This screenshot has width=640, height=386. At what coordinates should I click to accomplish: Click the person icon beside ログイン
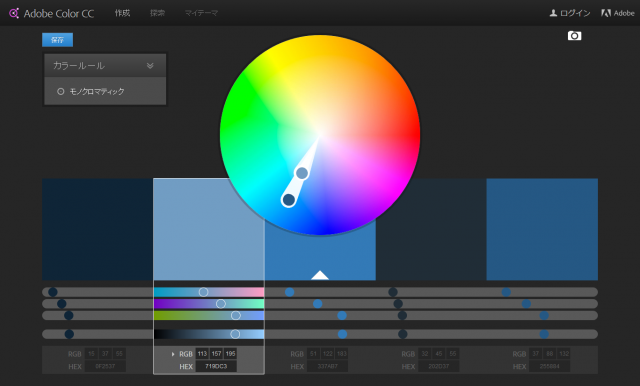pyautogui.click(x=553, y=13)
